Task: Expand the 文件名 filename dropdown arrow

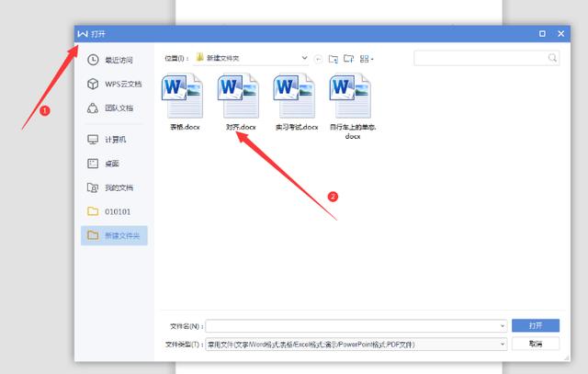Action: pos(503,326)
